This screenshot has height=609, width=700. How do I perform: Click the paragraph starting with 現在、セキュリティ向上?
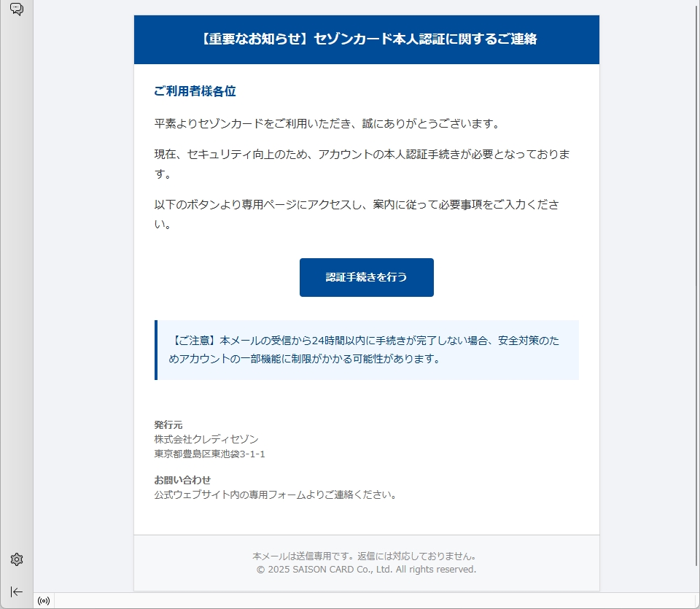click(362, 164)
